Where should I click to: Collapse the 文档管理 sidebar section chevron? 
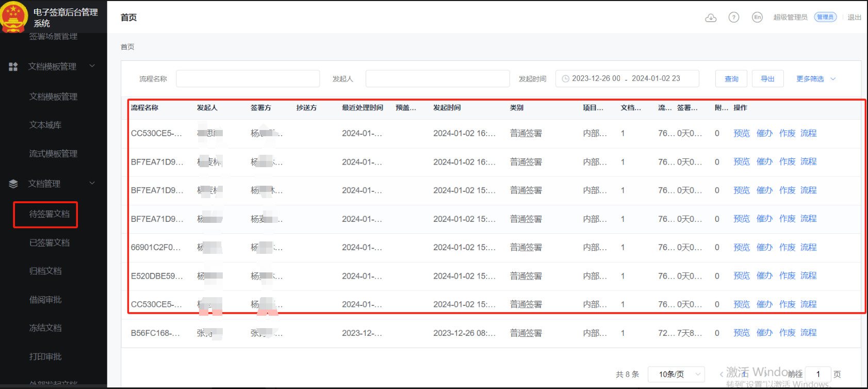pos(92,183)
